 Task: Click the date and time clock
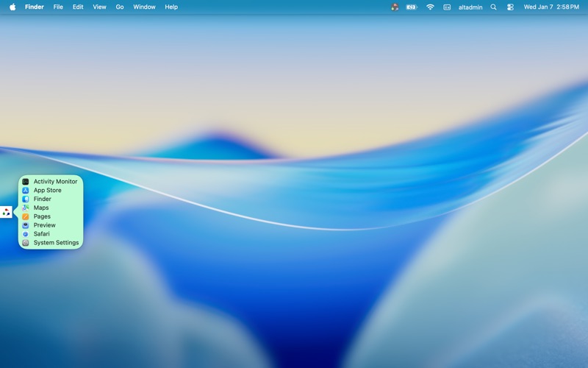point(551,7)
